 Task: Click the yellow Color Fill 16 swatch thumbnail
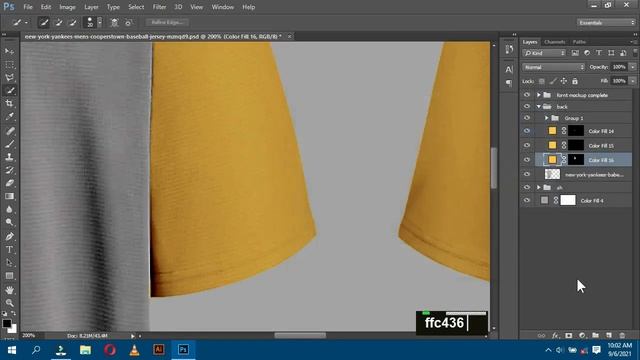pos(552,160)
